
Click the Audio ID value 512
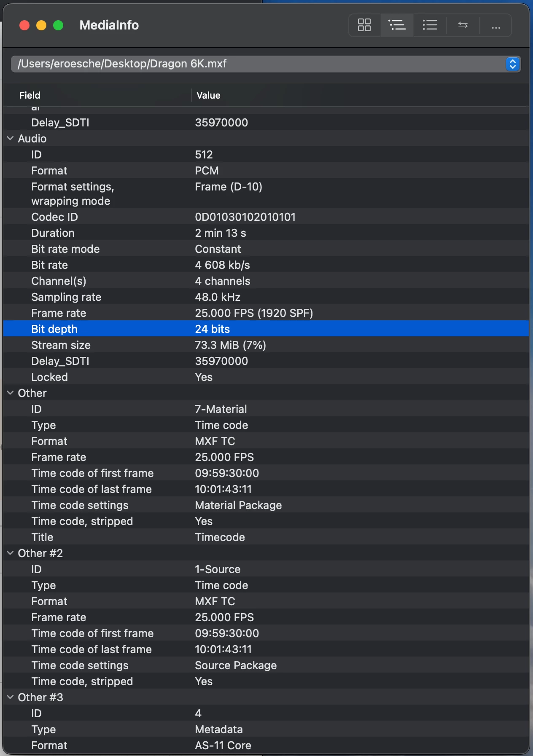coord(204,155)
